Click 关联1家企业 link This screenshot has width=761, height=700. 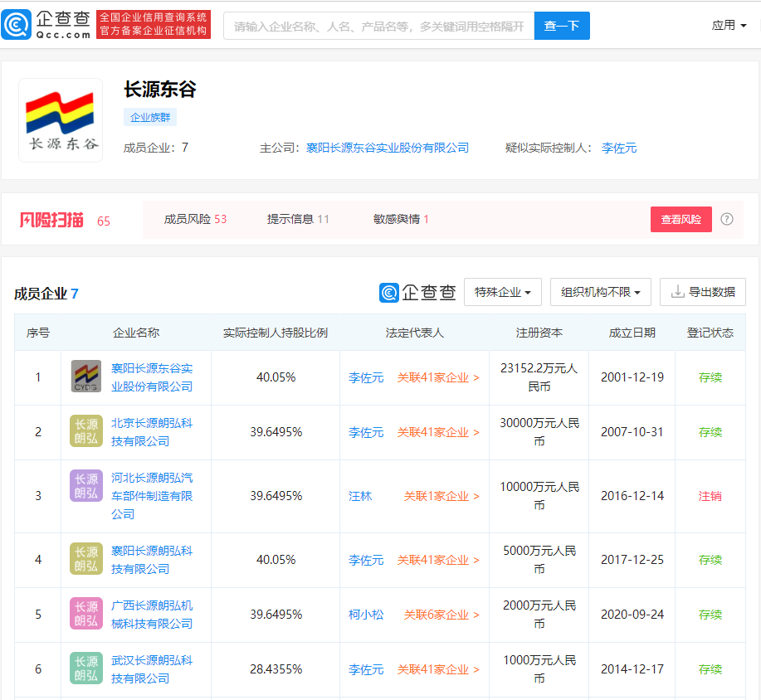pos(441,496)
